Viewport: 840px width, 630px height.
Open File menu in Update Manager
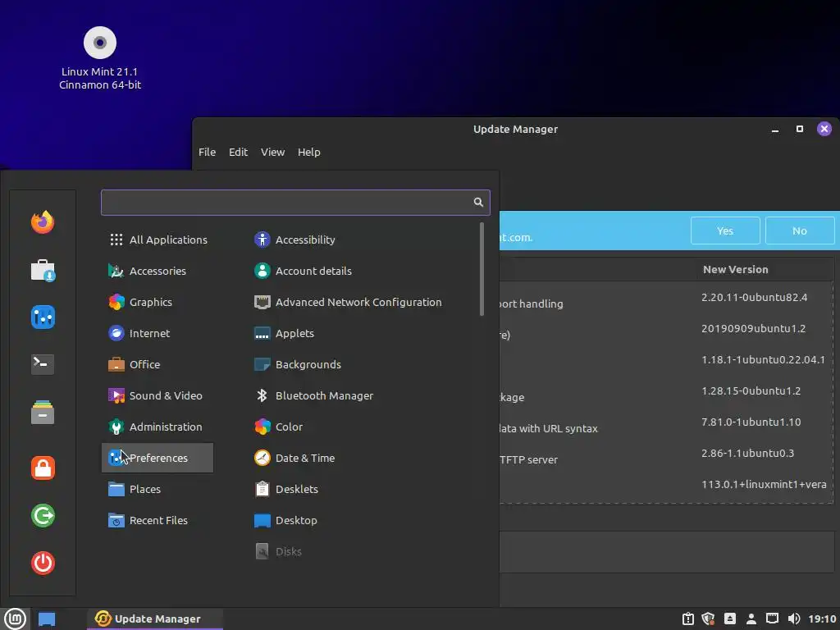coord(207,152)
